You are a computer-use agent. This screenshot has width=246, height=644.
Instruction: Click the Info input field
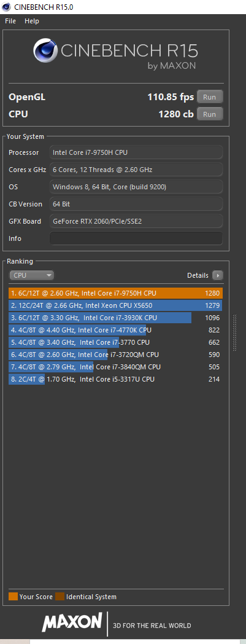click(x=136, y=238)
